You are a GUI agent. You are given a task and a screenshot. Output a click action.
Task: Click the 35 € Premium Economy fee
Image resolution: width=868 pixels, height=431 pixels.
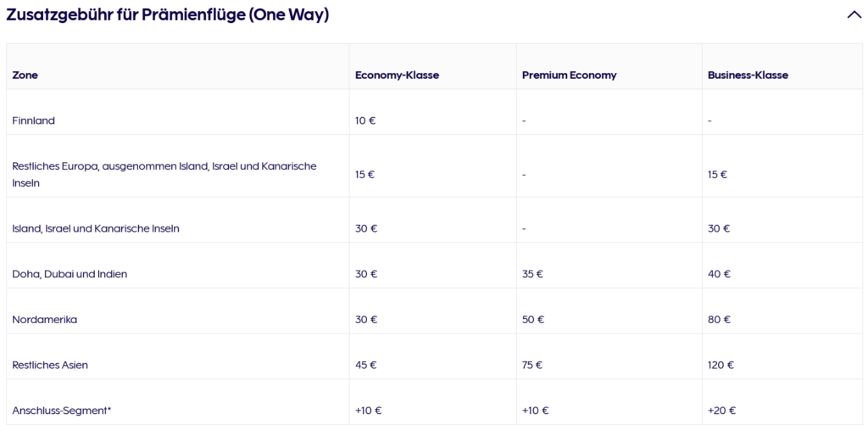[532, 274]
